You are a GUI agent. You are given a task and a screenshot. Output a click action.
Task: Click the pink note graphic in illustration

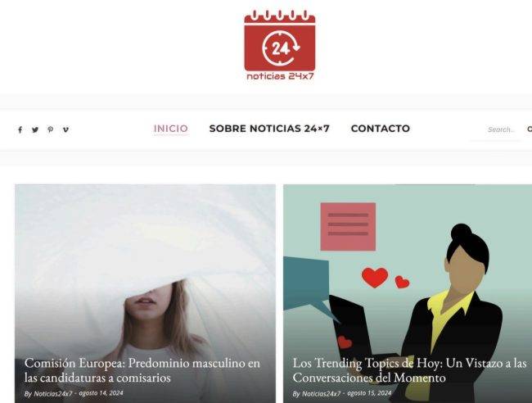[x=348, y=226]
